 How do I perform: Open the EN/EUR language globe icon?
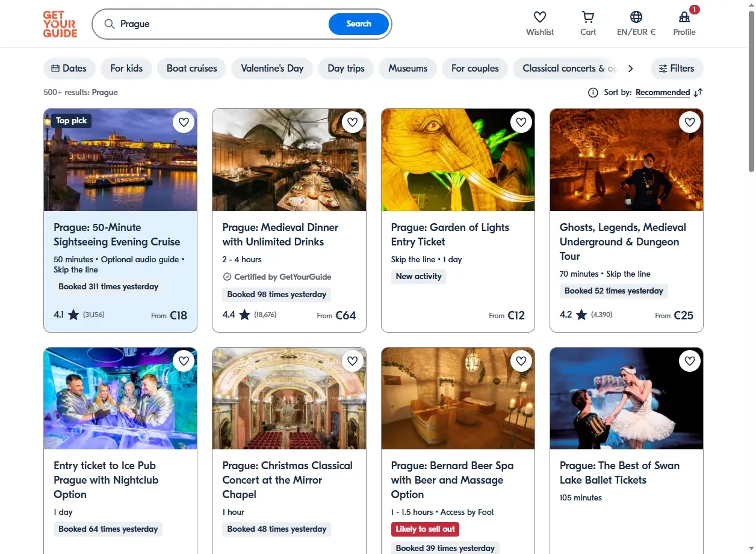point(636,17)
